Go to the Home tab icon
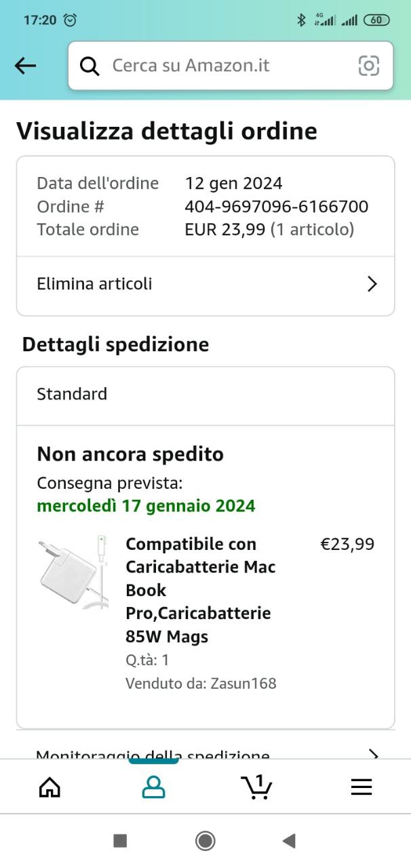The image size is (411, 868). coord(50,787)
